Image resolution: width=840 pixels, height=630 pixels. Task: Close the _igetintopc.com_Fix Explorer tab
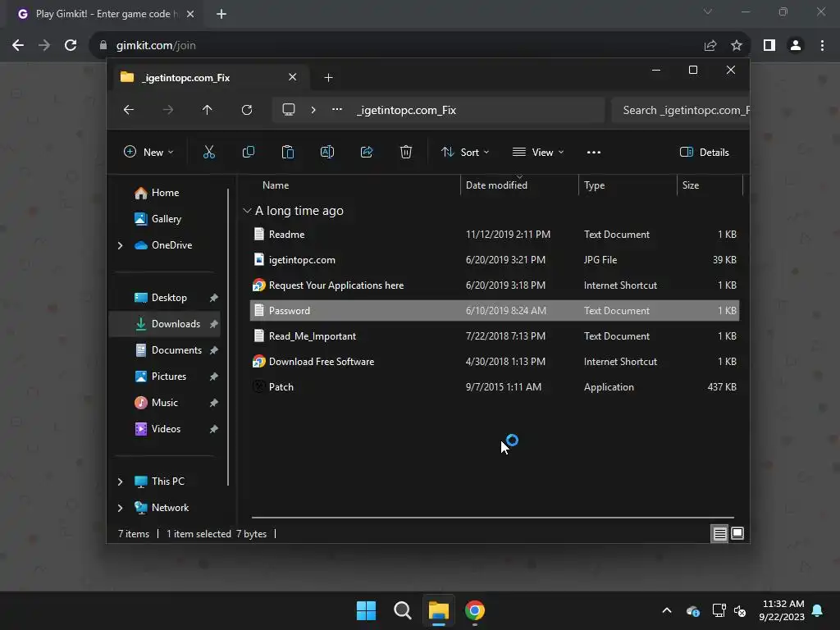[293, 77]
